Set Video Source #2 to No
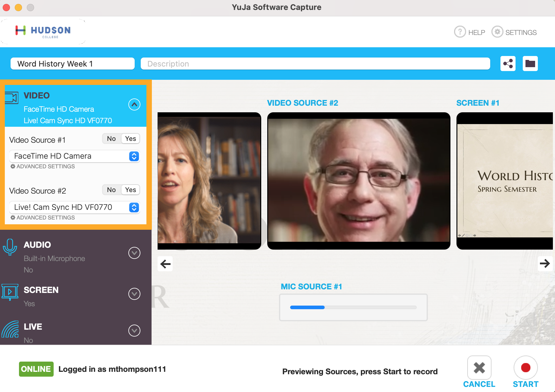Image resolution: width=555 pixels, height=392 pixels. [x=111, y=190]
